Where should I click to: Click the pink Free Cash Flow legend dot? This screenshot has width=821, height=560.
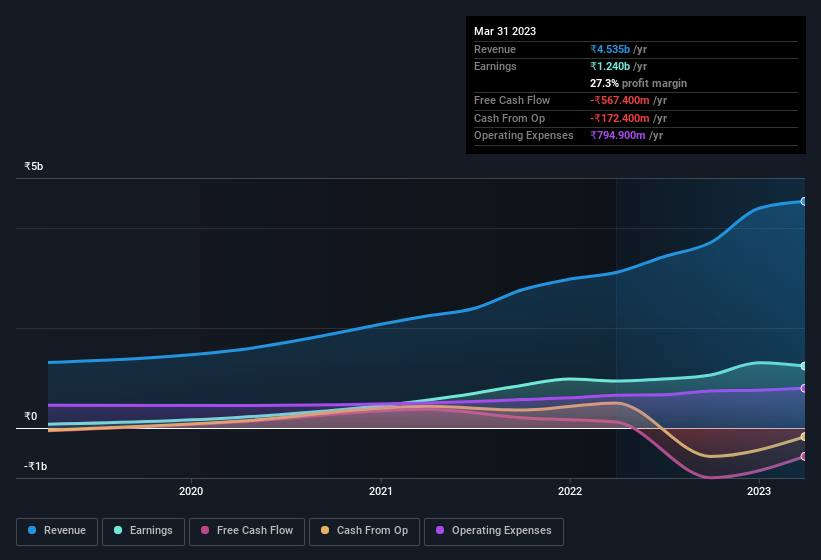[x=205, y=530]
